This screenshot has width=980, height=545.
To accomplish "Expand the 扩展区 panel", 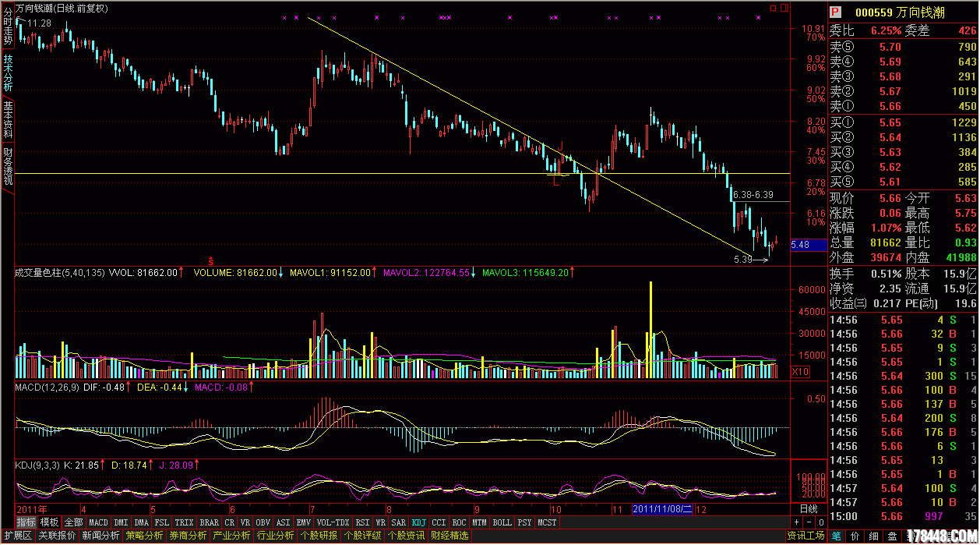I will [x=17, y=536].
